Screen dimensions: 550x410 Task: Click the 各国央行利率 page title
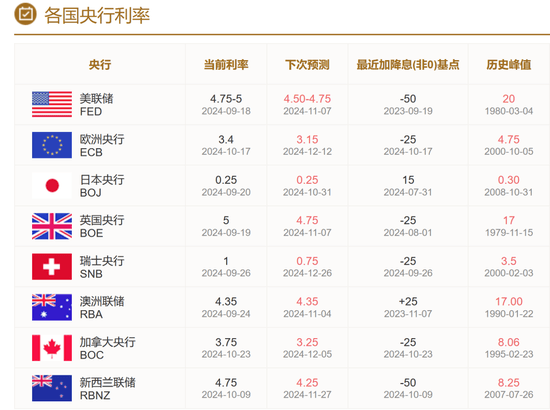pyautogui.click(x=97, y=15)
